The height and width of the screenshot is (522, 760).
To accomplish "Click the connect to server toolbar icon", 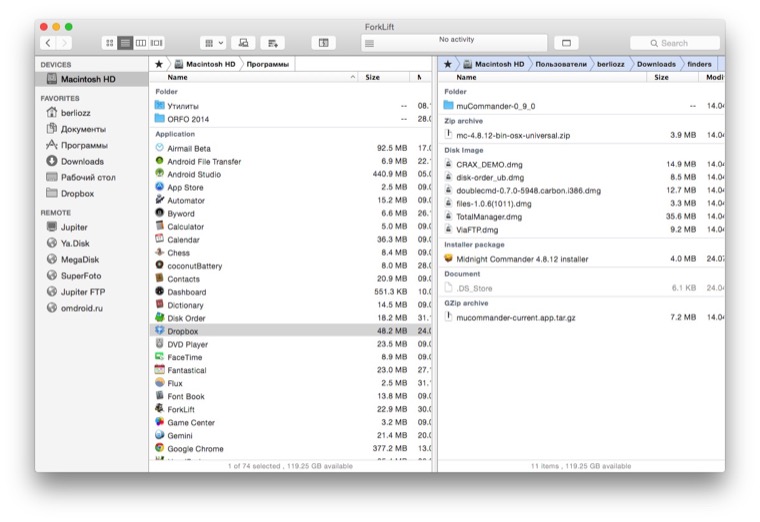I will click(x=243, y=43).
